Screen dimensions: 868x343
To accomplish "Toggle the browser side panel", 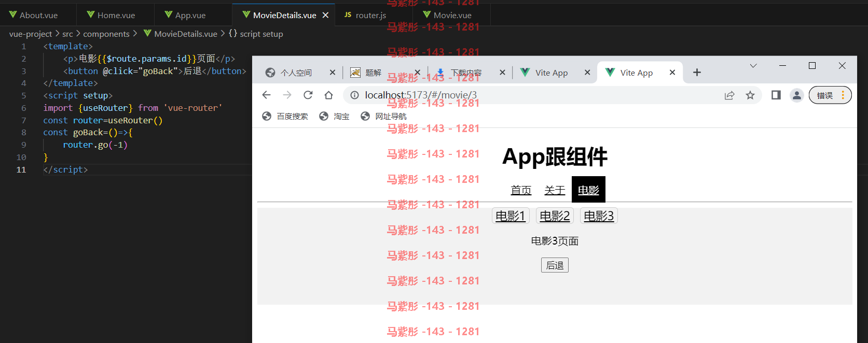I will point(776,95).
